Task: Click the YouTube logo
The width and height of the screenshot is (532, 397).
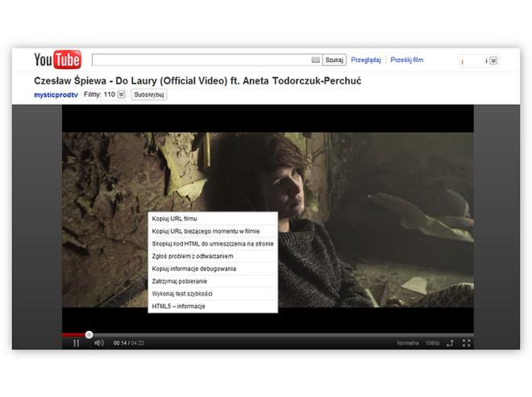Action: 58,60
